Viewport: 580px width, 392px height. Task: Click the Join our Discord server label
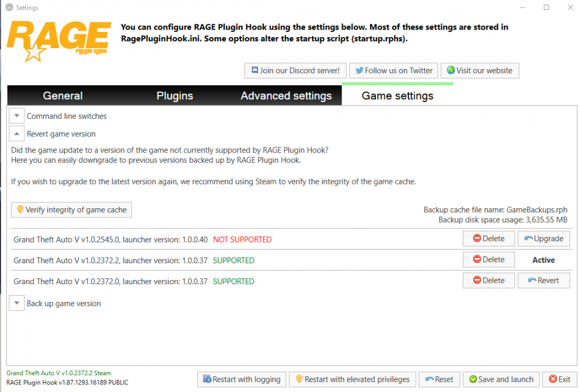point(300,70)
